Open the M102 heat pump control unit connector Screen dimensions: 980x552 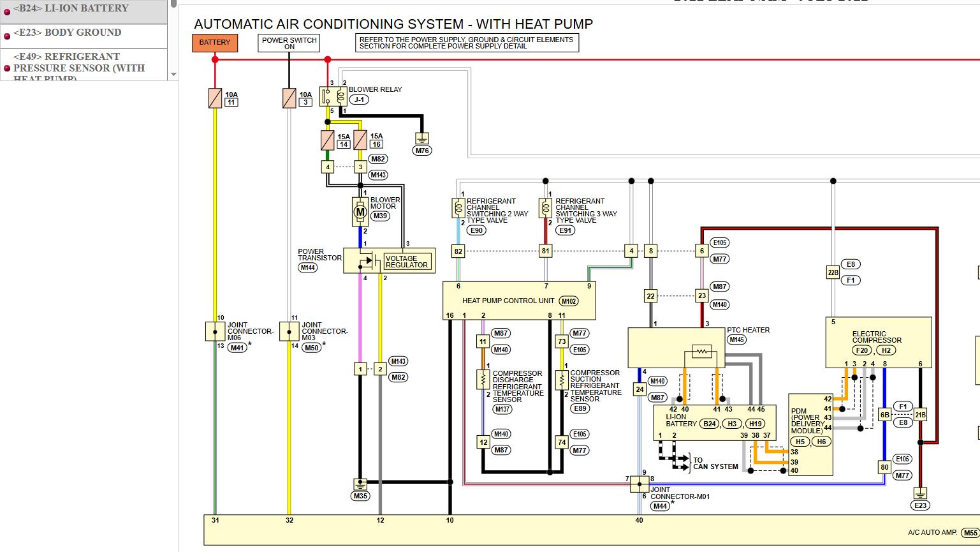click(569, 301)
